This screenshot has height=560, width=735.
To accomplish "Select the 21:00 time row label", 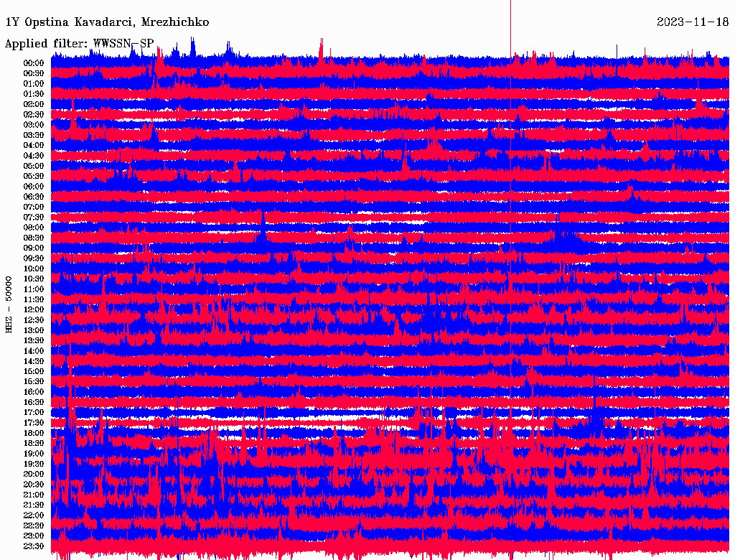I will (x=34, y=495).
